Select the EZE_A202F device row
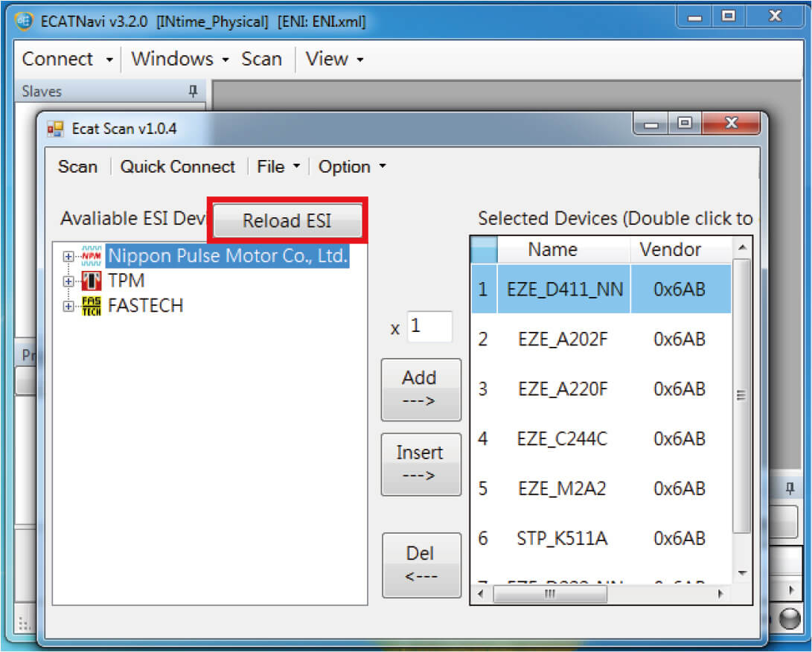 click(601, 339)
